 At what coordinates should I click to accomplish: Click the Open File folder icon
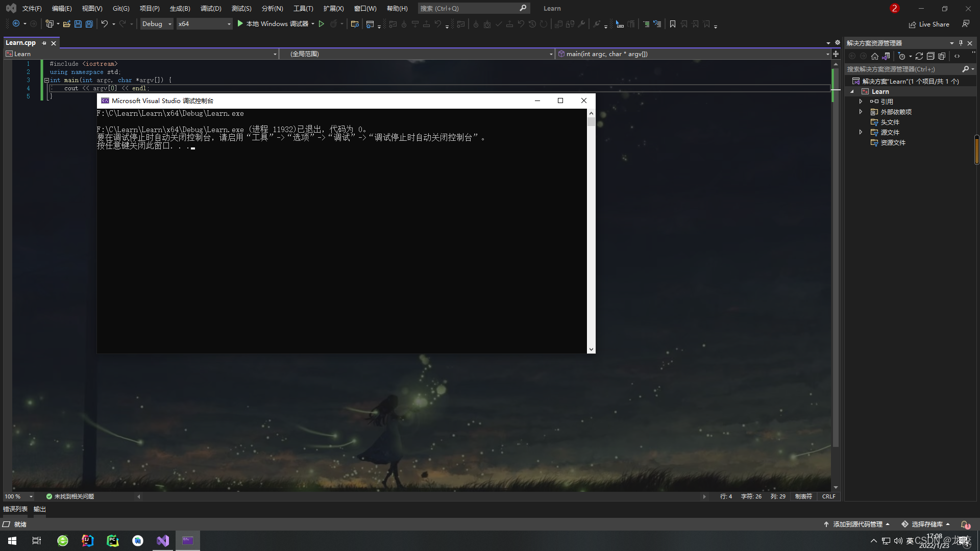(66, 24)
